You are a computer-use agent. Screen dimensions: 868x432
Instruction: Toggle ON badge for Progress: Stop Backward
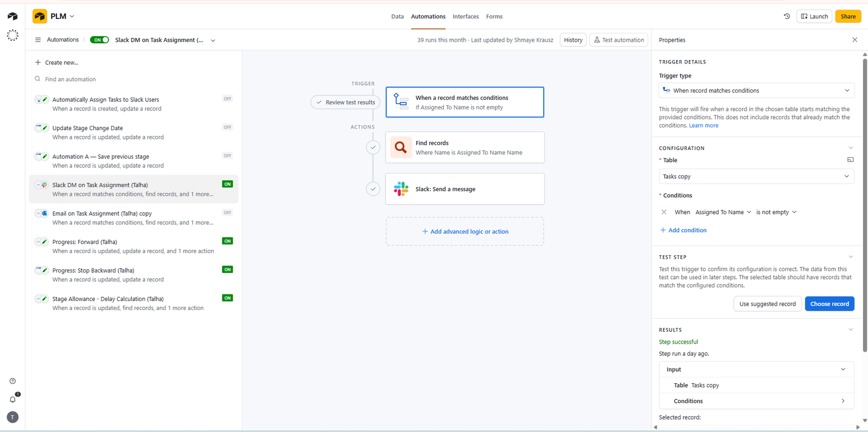(227, 269)
